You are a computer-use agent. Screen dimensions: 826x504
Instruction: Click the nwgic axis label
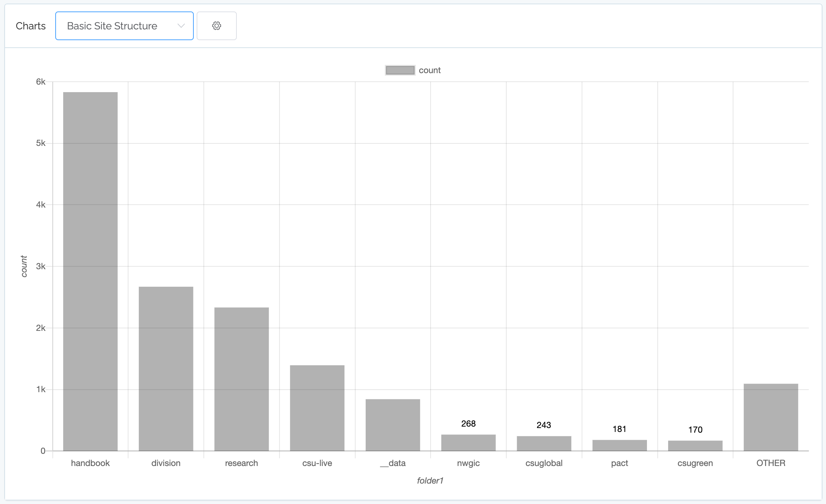tap(468, 463)
